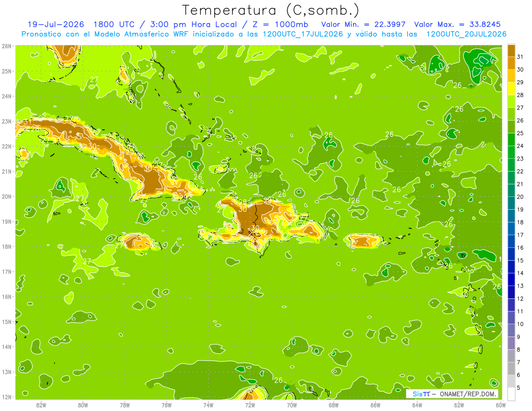Pick the brown swatch above legend value 31

(x=511, y=51)
